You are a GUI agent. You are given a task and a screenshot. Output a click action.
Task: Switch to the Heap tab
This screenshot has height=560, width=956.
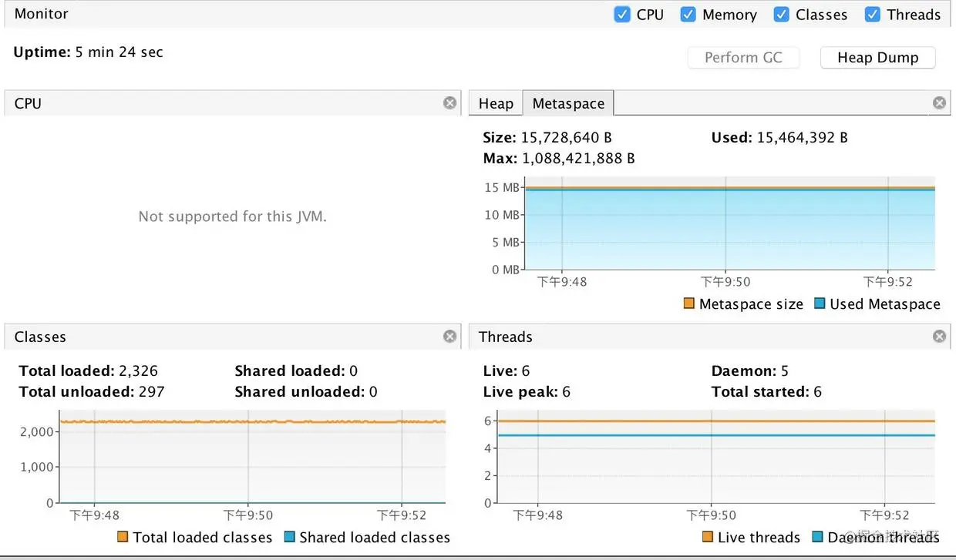[x=496, y=103]
